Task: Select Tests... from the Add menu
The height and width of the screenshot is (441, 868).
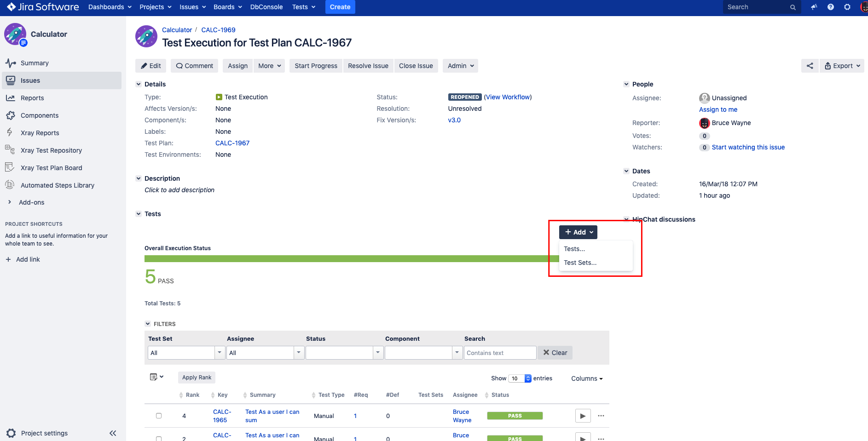Action: tap(596, 249)
